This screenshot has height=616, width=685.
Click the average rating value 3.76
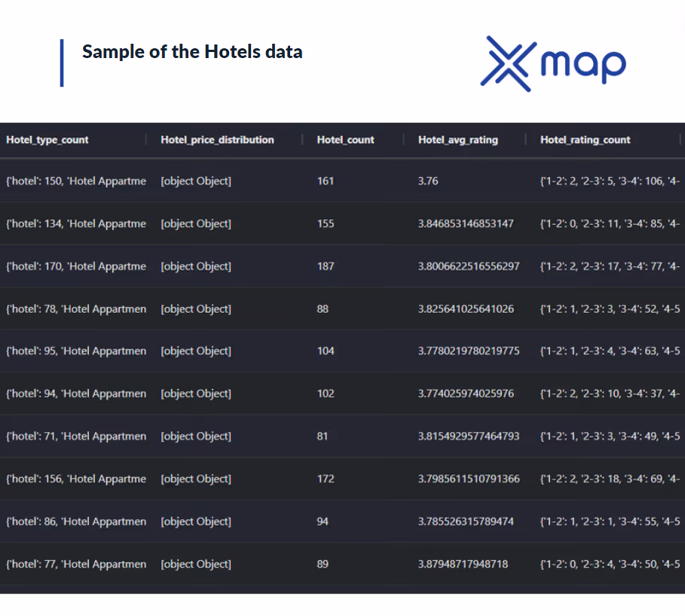click(428, 181)
